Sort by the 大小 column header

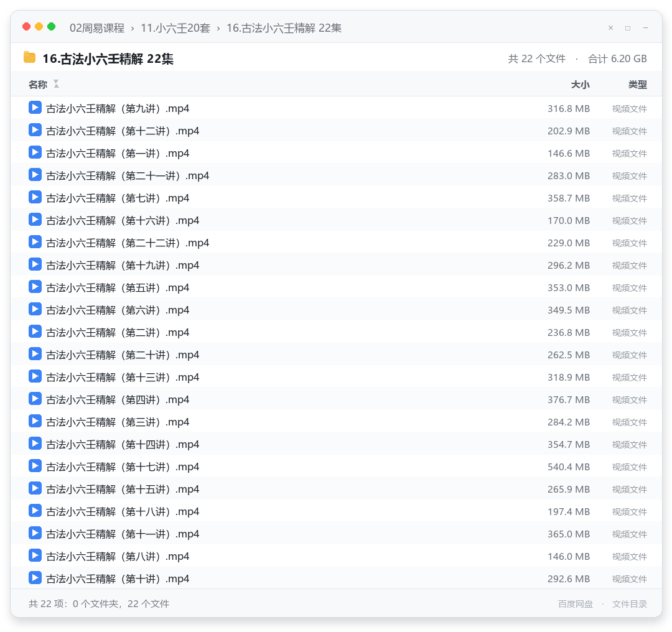point(581,85)
